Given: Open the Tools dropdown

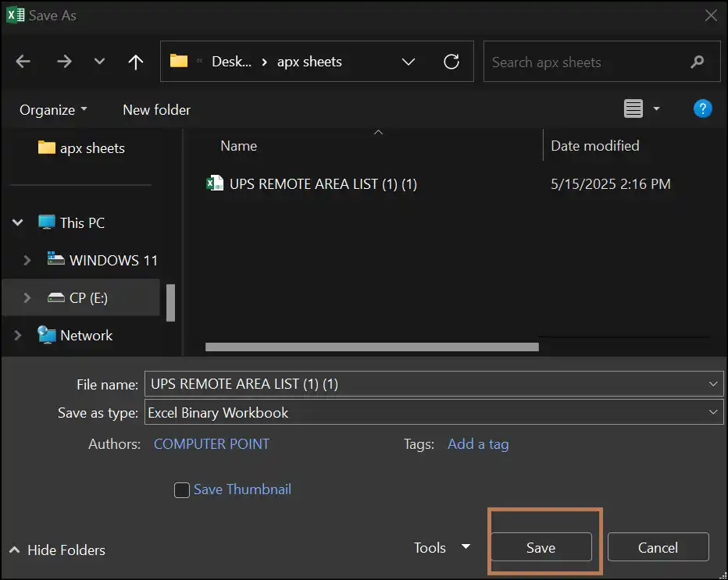Looking at the screenshot, I should 442,547.
